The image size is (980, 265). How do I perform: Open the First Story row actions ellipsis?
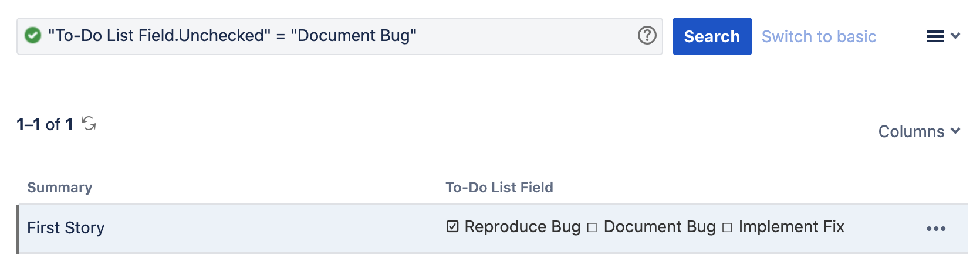[935, 229]
